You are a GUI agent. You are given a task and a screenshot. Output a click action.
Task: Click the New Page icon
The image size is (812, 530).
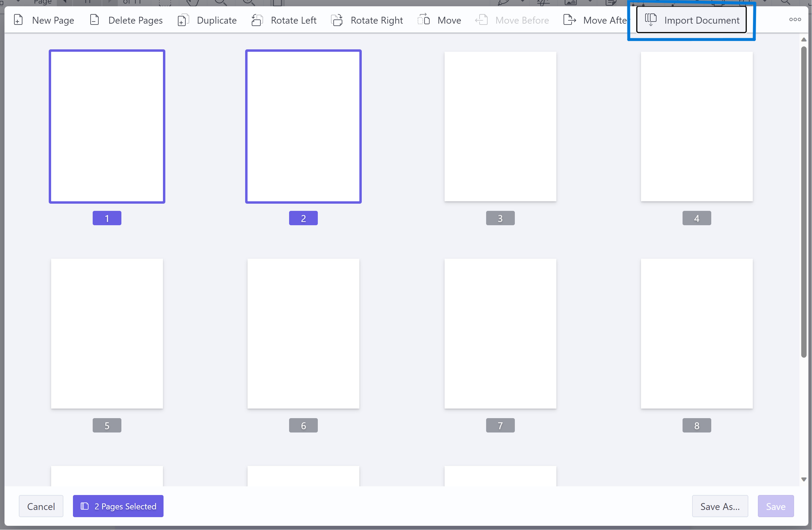(19, 20)
